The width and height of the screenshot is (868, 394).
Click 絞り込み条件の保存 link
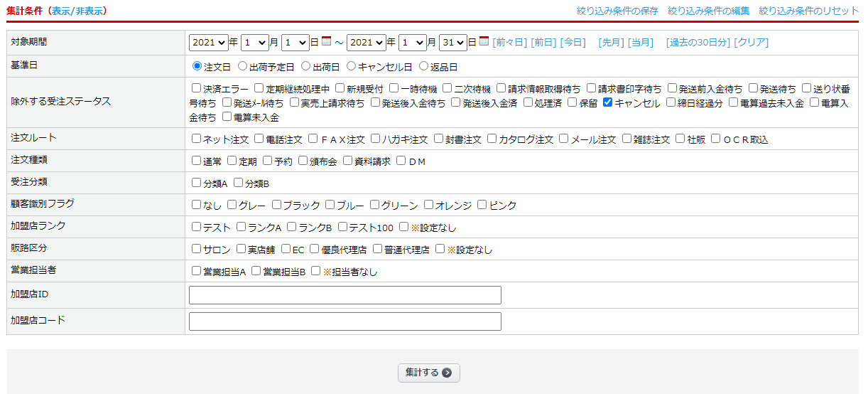(617, 11)
